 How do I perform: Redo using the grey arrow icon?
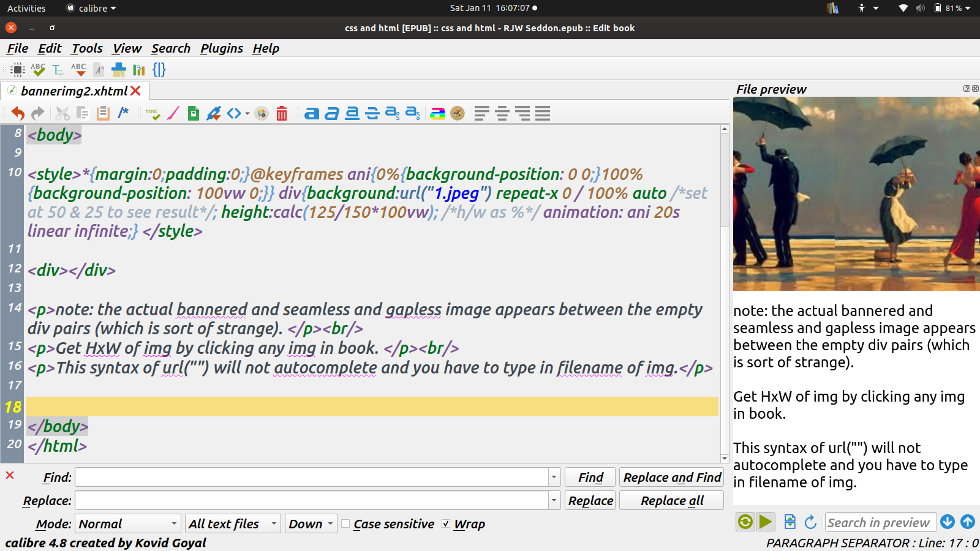point(38,113)
